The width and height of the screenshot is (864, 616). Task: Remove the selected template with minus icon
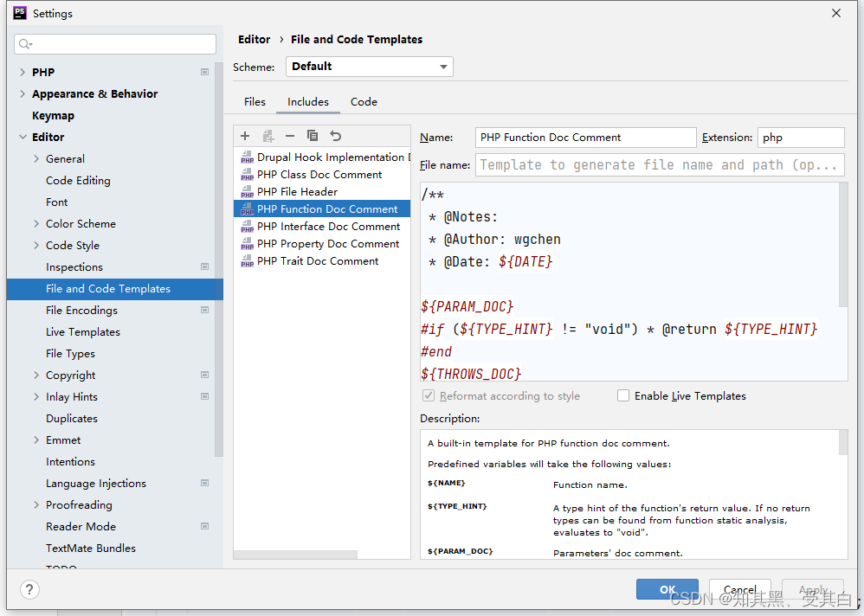[x=290, y=136]
